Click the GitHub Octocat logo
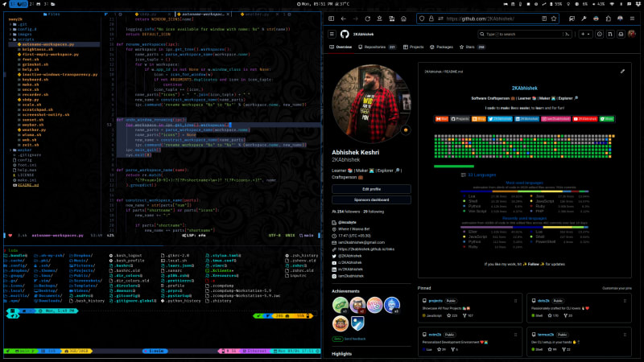Image resolution: width=644 pixels, height=362 pixels. [x=345, y=34]
